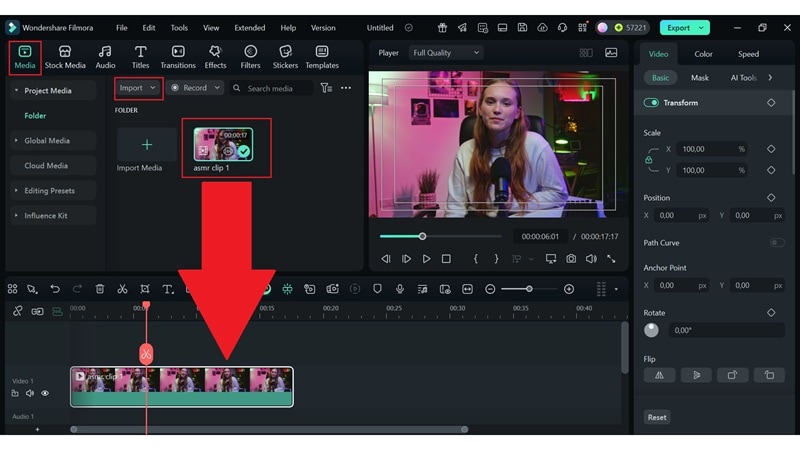Image resolution: width=800 pixels, height=450 pixels.
Task: Add keyframe for Rotate
Action: [771, 312]
